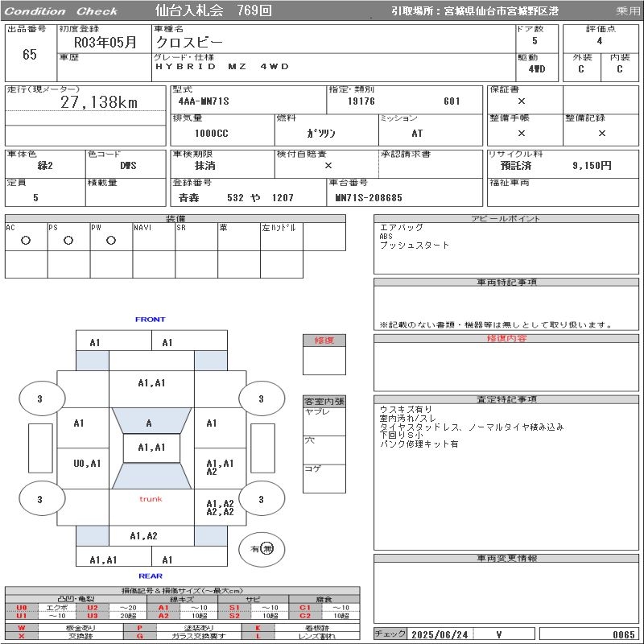Click classification number 601
The image size is (644, 644).
[x=452, y=101]
